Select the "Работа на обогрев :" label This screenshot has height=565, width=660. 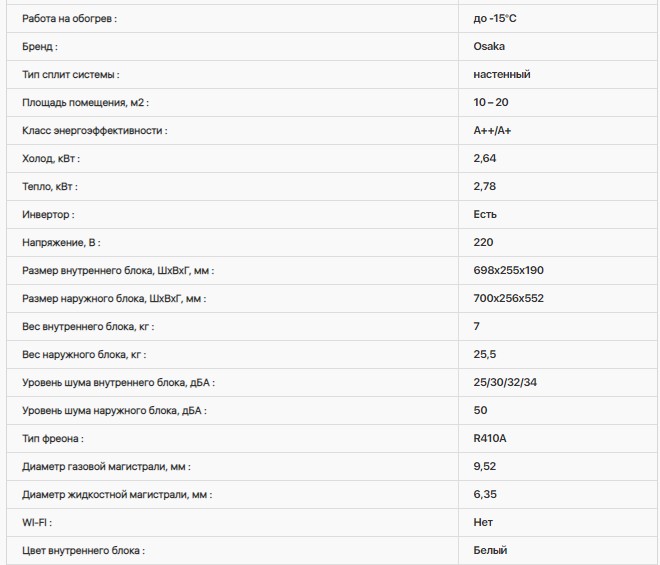pyautogui.click(x=69, y=18)
